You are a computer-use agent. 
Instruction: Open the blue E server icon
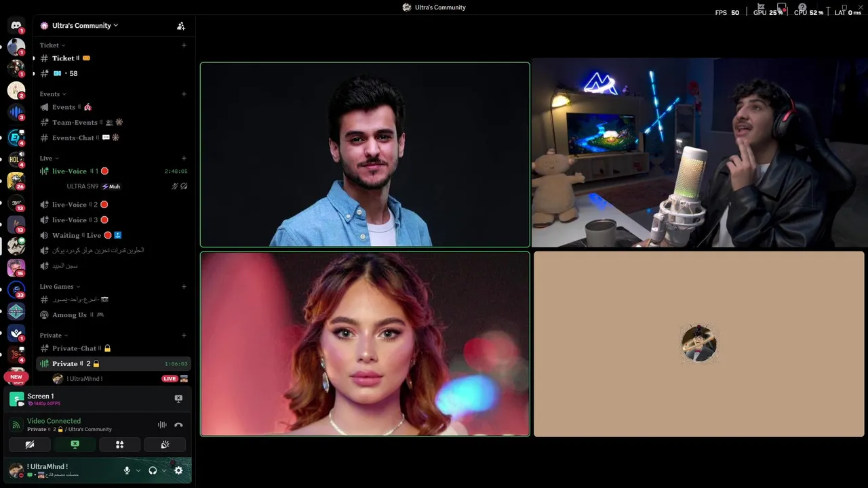16,138
